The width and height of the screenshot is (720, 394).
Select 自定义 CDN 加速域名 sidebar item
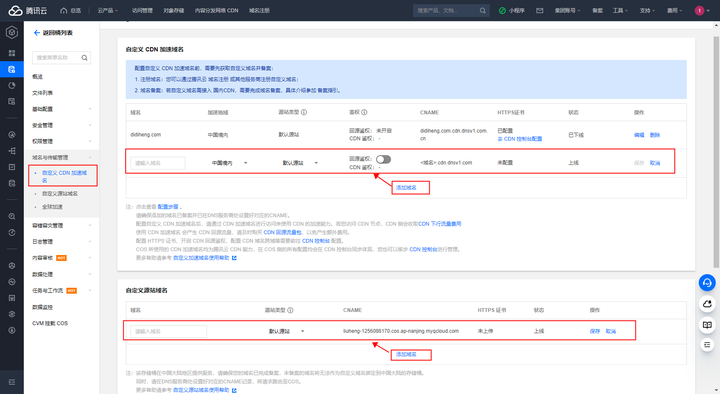click(x=63, y=176)
